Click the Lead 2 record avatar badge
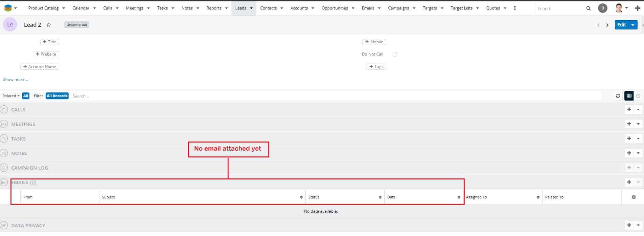Image resolution: width=644 pixels, height=236 pixels. [10, 25]
